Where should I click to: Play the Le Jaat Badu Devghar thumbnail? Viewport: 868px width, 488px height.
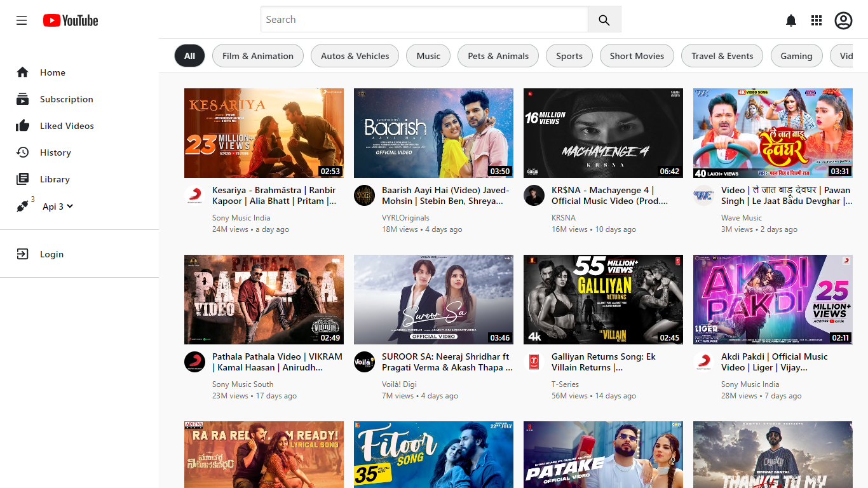pos(773,133)
